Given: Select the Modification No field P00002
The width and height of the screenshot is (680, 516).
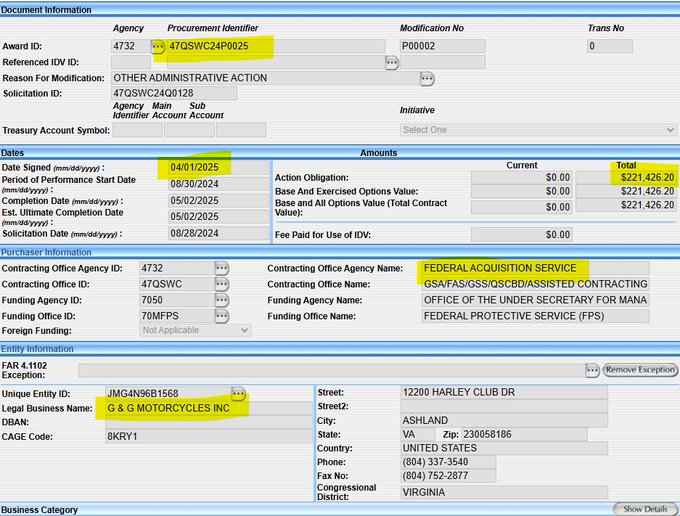Looking at the screenshot, I should pyautogui.click(x=442, y=46).
